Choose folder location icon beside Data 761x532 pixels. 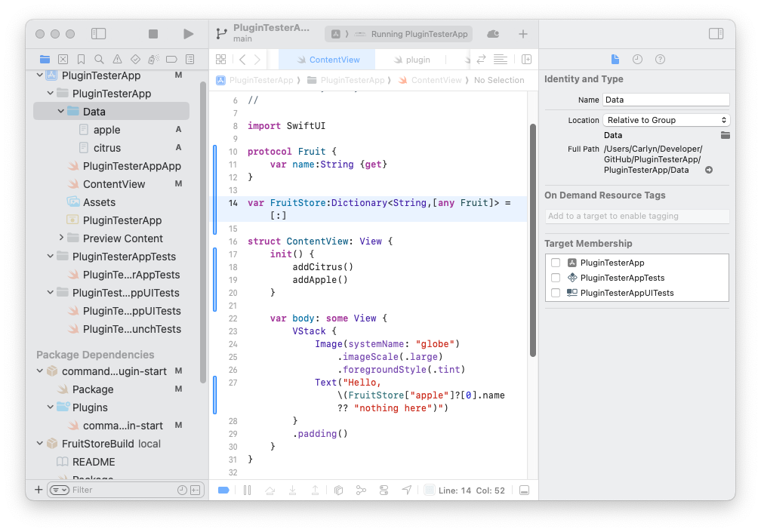(725, 135)
